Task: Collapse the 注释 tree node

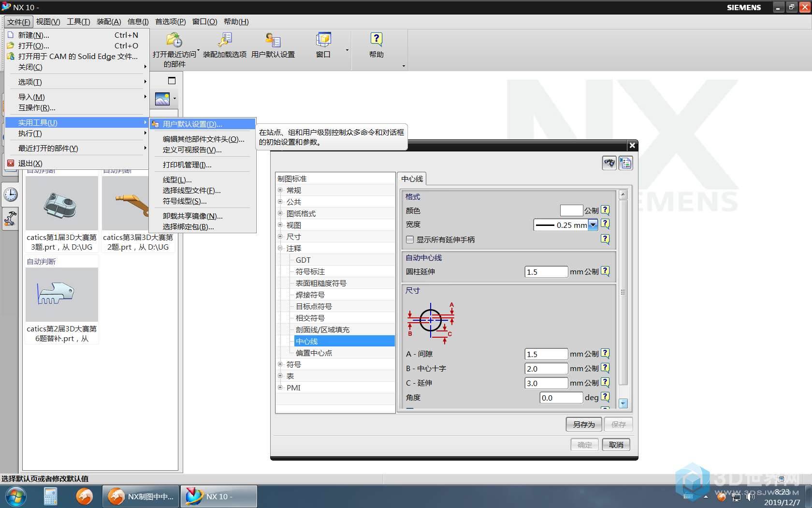Action: 280,248
